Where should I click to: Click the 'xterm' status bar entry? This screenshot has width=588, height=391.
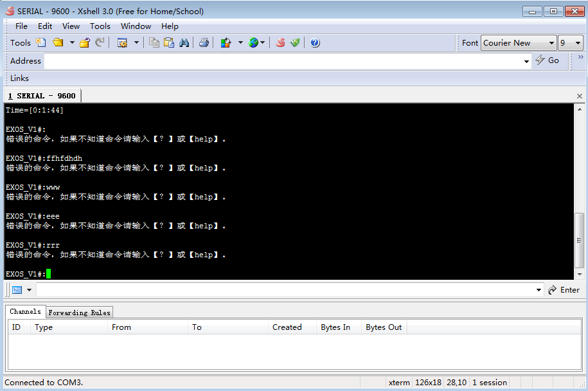click(x=399, y=383)
